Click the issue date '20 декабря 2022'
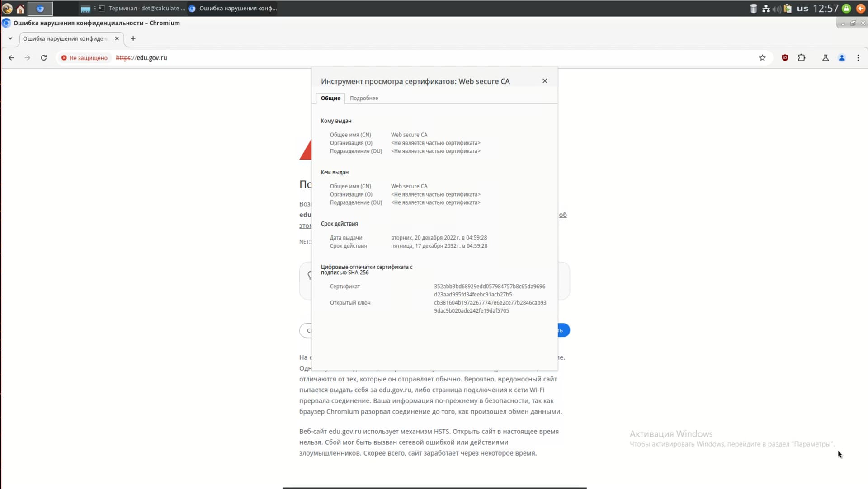 (439, 238)
